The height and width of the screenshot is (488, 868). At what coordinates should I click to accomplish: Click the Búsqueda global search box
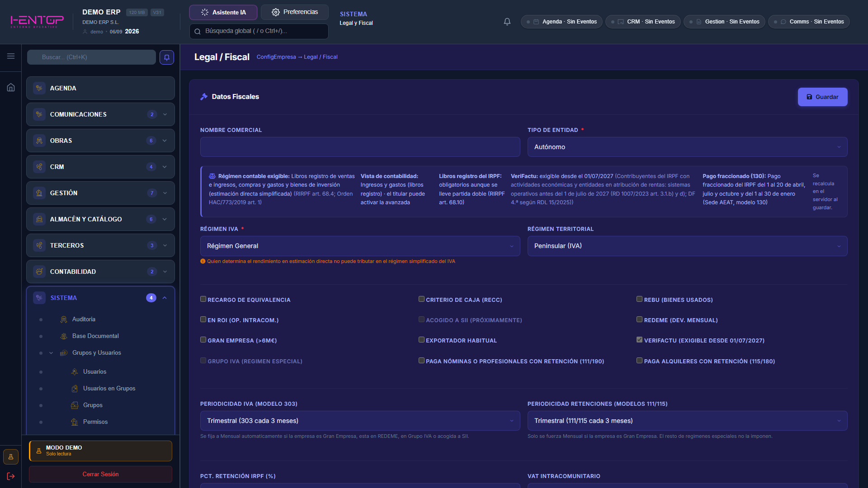pos(259,31)
